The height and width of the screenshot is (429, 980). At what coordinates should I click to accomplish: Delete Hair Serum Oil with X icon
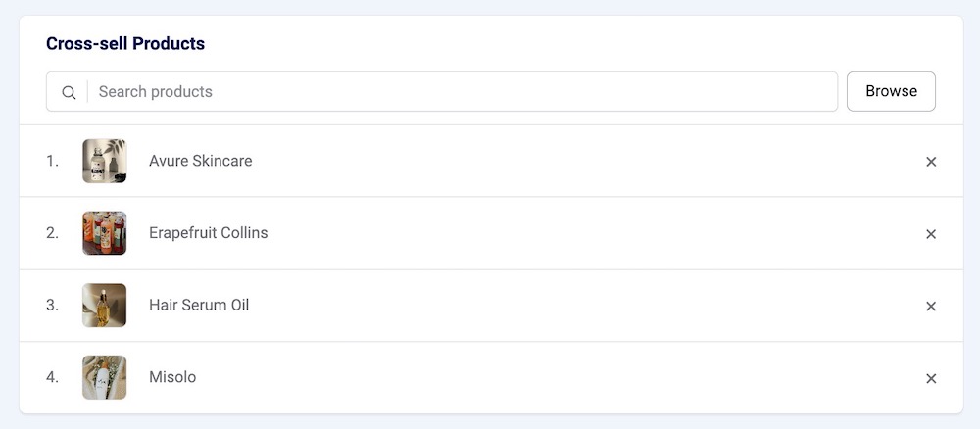click(931, 306)
